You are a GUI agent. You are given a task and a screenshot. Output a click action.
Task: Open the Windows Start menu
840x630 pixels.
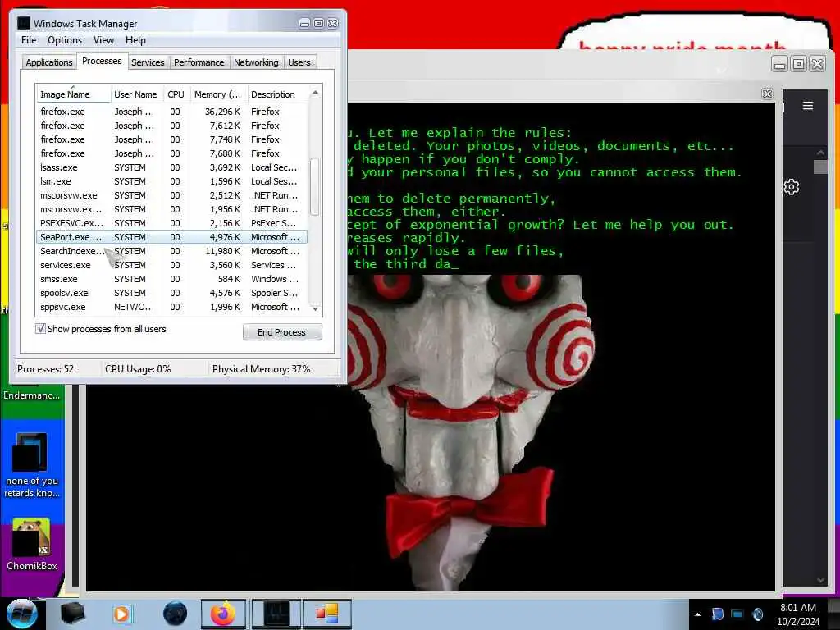click(x=22, y=614)
